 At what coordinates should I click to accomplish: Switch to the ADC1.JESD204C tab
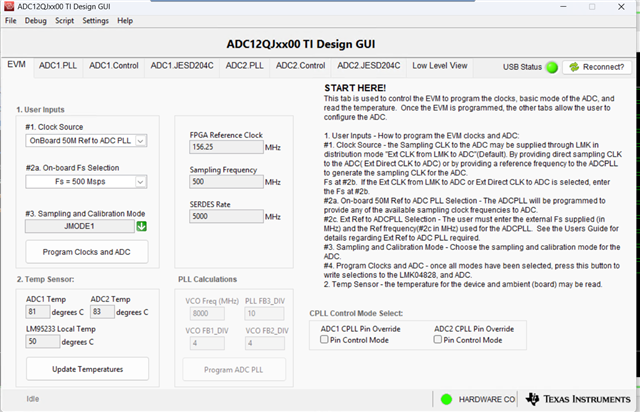[x=182, y=66]
